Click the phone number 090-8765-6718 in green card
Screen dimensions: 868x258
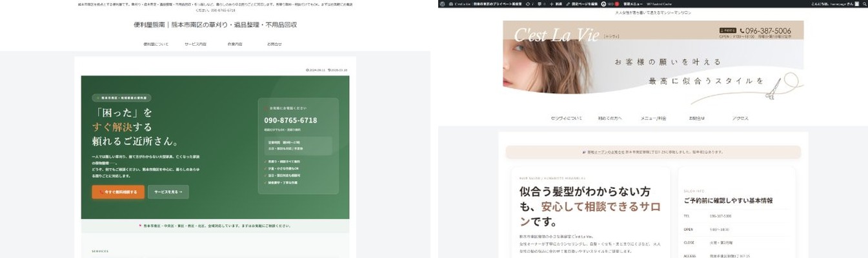[x=290, y=121]
